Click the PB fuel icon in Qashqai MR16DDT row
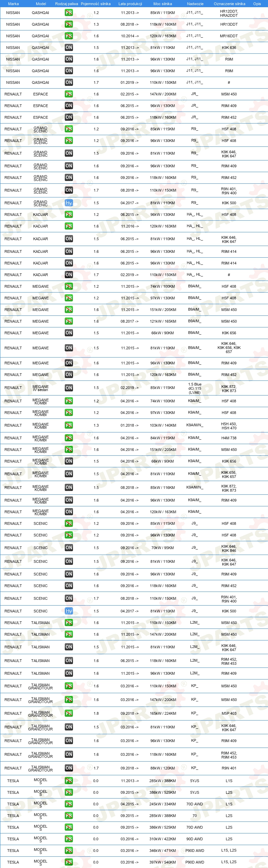The width and height of the screenshot is (268, 868). tap(69, 36)
